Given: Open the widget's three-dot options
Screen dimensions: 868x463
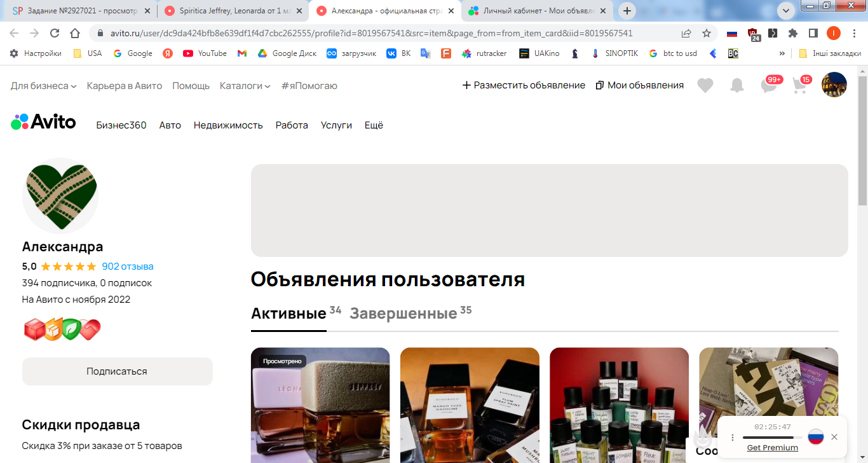Looking at the screenshot, I should (x=732, y=438).
